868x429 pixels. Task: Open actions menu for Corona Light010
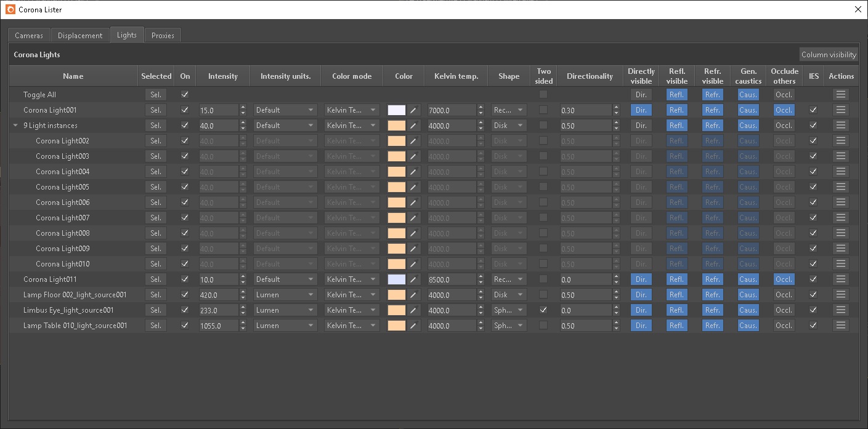pos(841,264)
